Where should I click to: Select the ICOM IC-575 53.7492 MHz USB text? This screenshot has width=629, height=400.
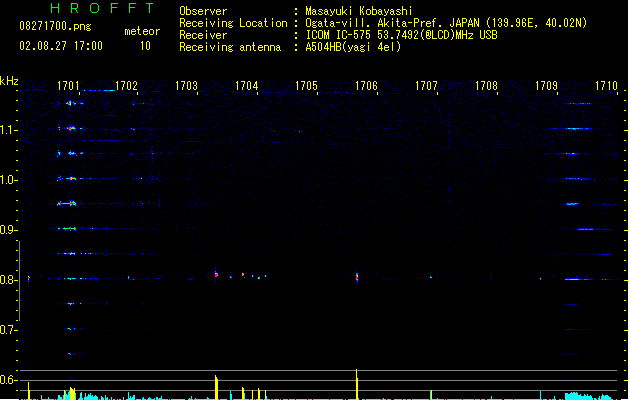(402, 35)
